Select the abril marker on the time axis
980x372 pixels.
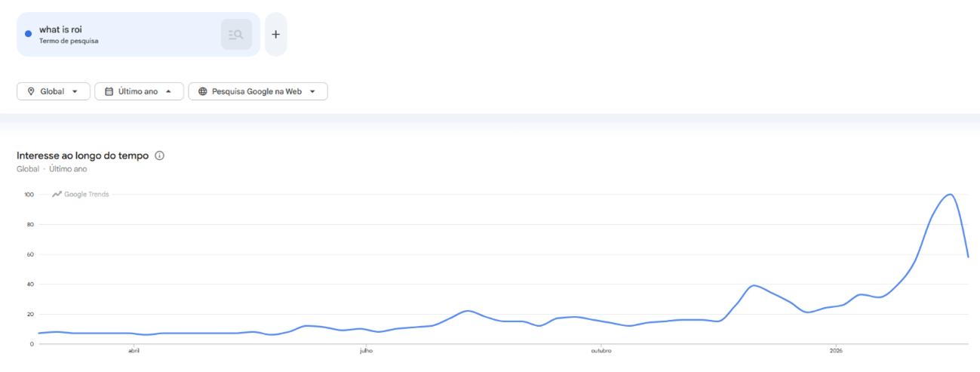pyautogui.click(x=134, y=351)
